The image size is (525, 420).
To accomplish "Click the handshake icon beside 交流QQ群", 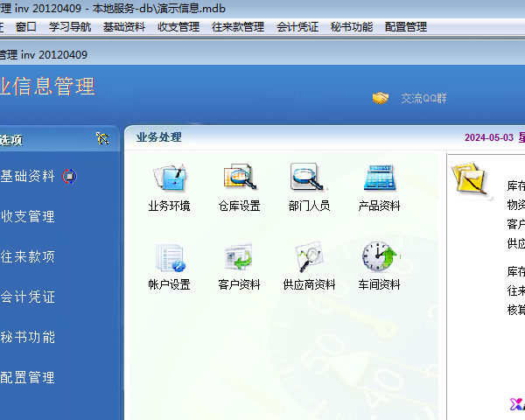I will (381, 99).
